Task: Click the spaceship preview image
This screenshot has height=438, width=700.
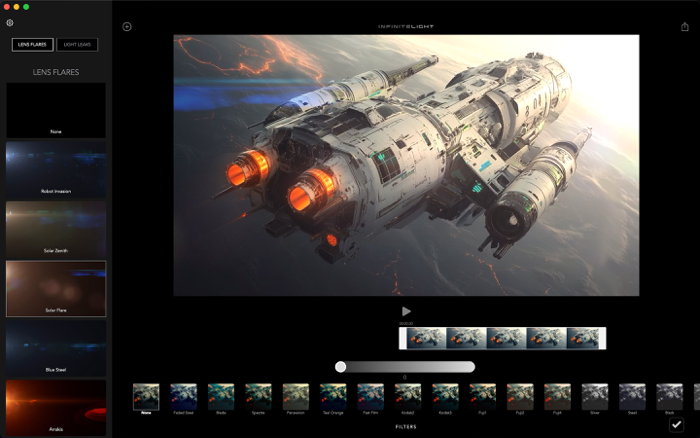Action: pos(406,165)
